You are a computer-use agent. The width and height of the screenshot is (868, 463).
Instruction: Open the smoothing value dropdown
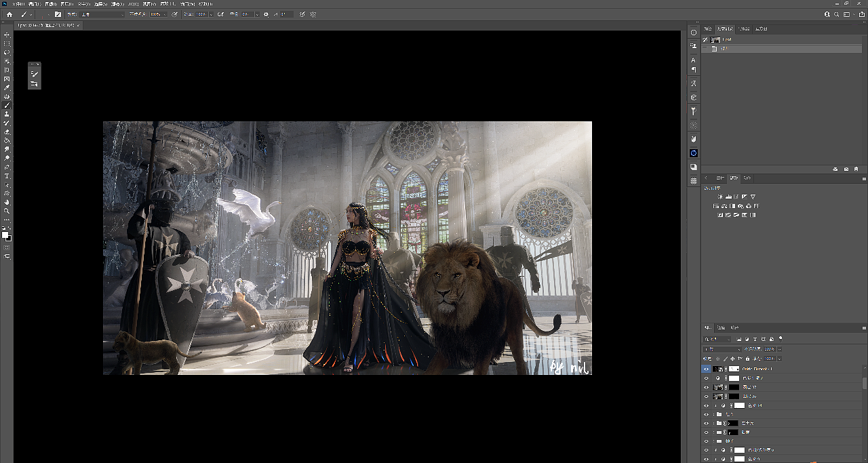pyautogui.click(x=257, y=14)
